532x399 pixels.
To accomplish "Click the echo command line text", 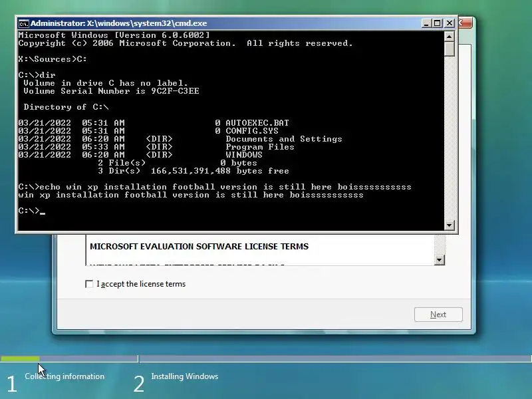I will coord(215,187).
